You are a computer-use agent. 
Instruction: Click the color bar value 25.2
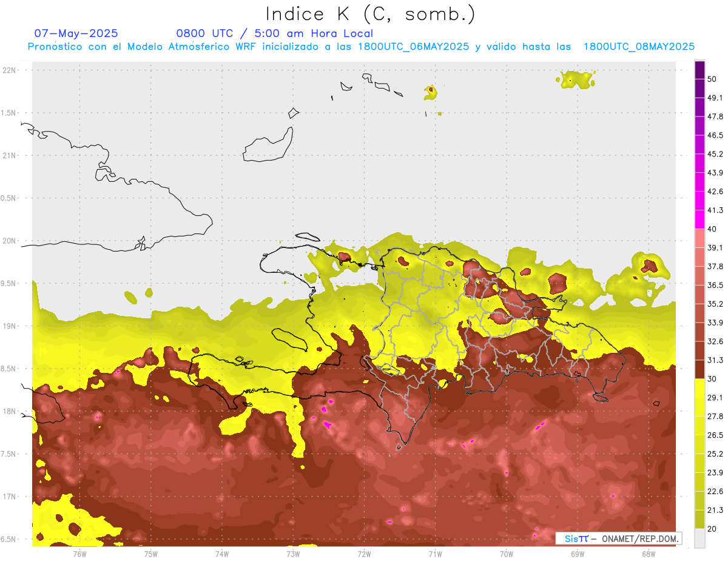pyautogui.click(x=715, y=453)
